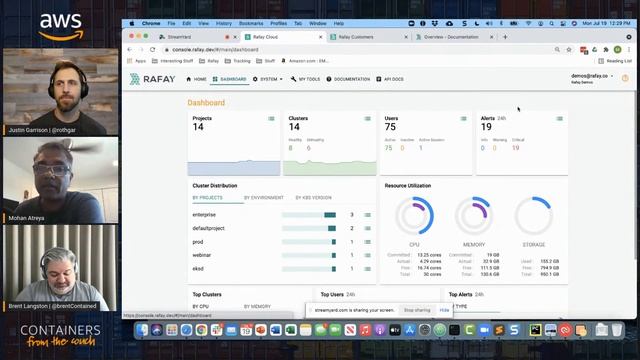
Task: Click list icon in enterprise project row
Action: [367, 215]
